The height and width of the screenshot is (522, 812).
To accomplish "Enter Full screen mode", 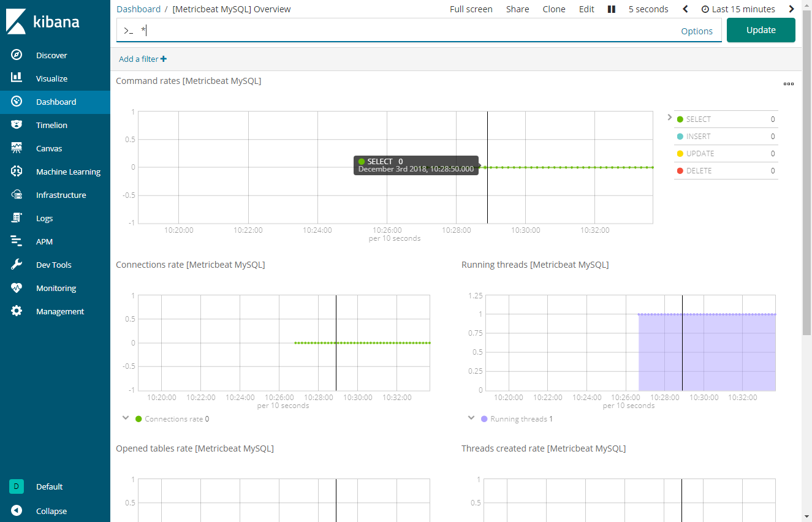I will [471, 9].
